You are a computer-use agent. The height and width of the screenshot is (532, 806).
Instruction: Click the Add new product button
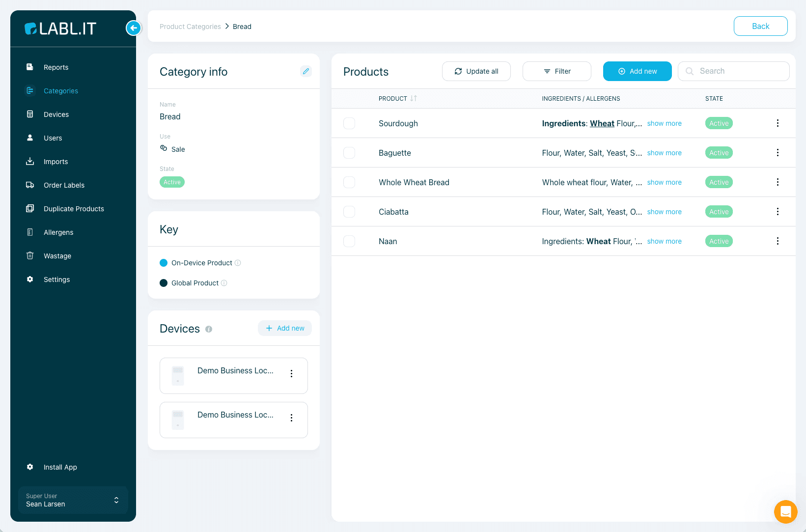tap(637, 71)
